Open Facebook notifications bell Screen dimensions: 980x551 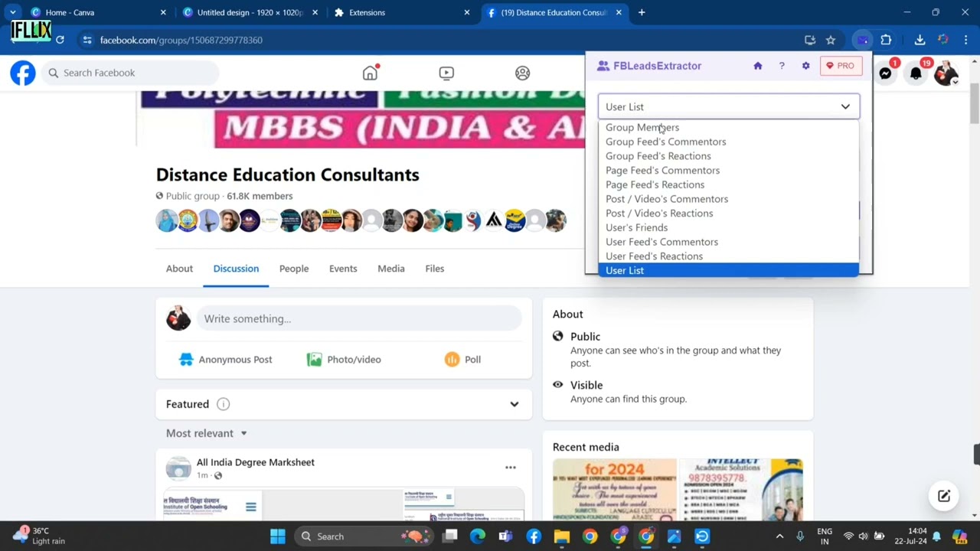click(916, 73)
